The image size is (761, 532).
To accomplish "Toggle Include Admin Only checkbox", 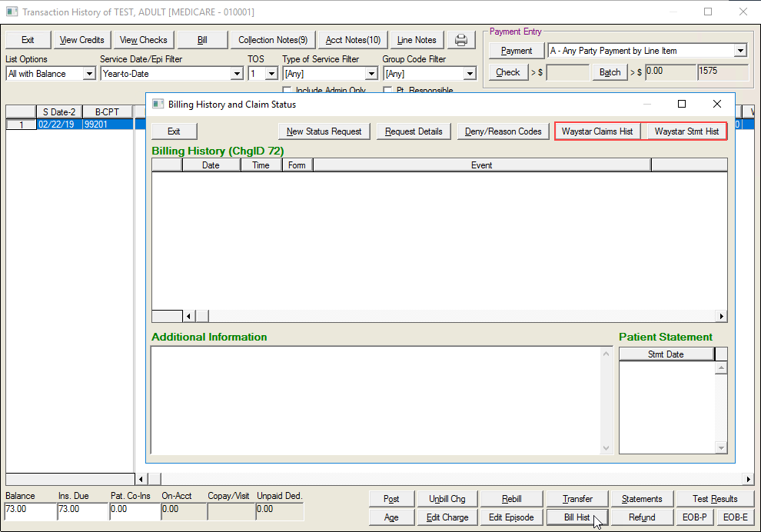I will click(x=287, y=90).
